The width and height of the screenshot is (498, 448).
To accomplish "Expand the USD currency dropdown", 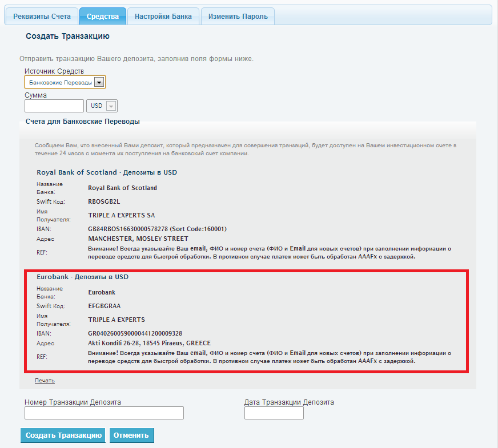I will click(x=102, y=106).
